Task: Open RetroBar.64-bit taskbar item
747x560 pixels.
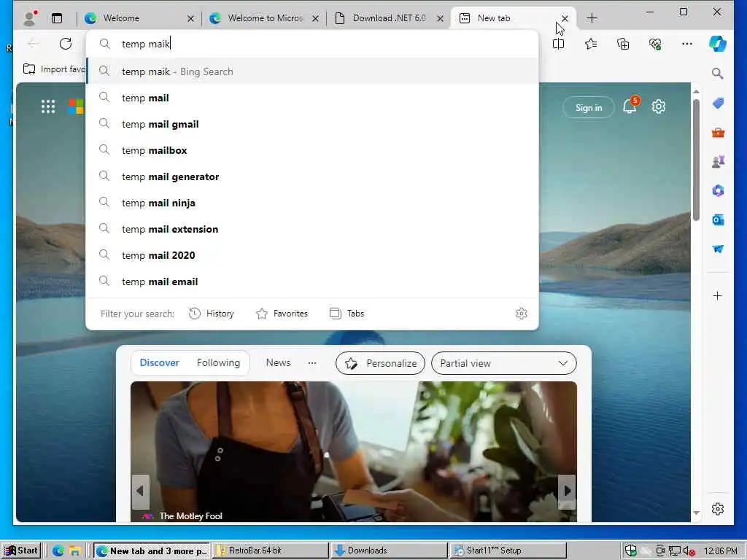Action: click(x=270, y=551)
